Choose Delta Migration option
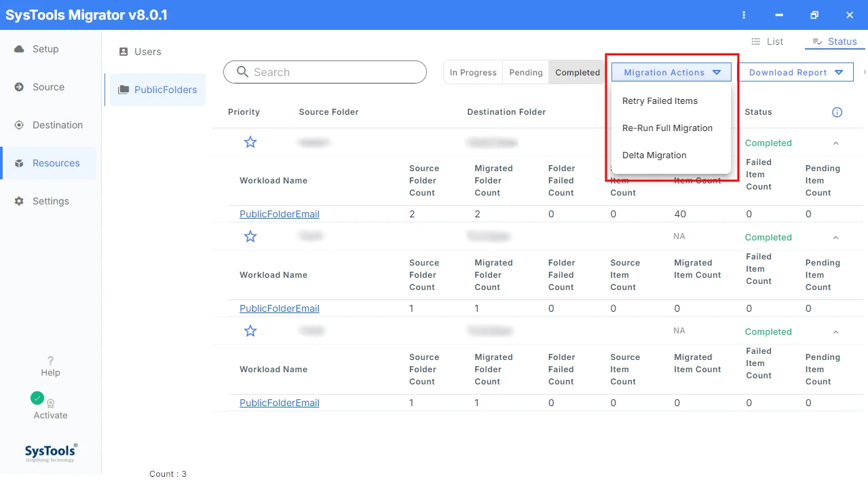868x489 pixels. 654,155
